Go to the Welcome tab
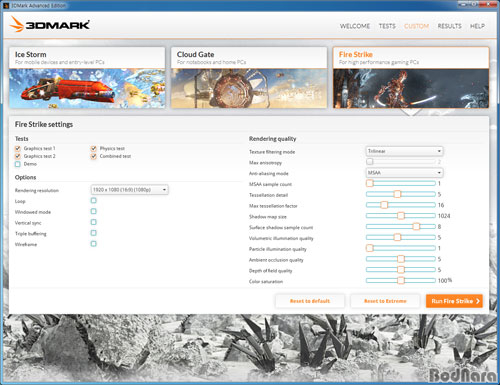500x385 pixels. [355, 26]
